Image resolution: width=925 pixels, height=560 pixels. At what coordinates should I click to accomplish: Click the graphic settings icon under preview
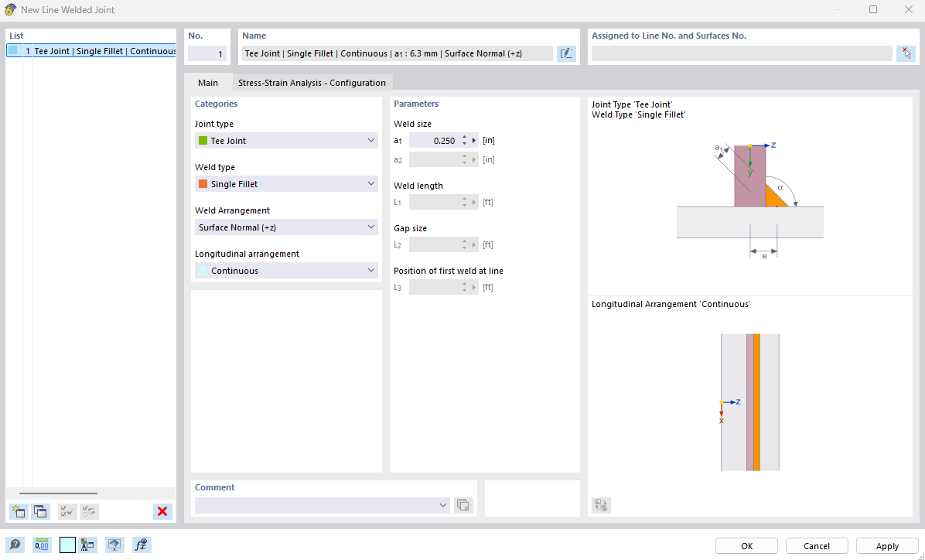pos(601,505)
